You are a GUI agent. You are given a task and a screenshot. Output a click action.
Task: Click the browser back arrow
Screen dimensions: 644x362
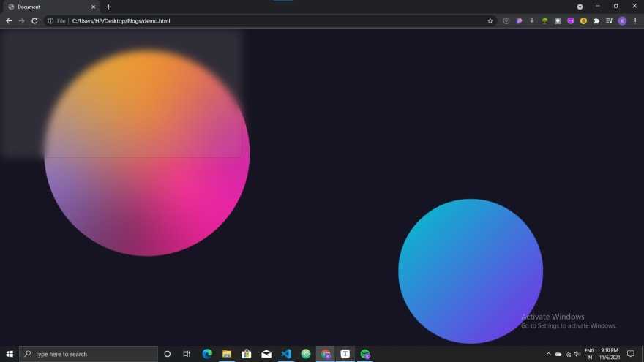pos(9,21)
